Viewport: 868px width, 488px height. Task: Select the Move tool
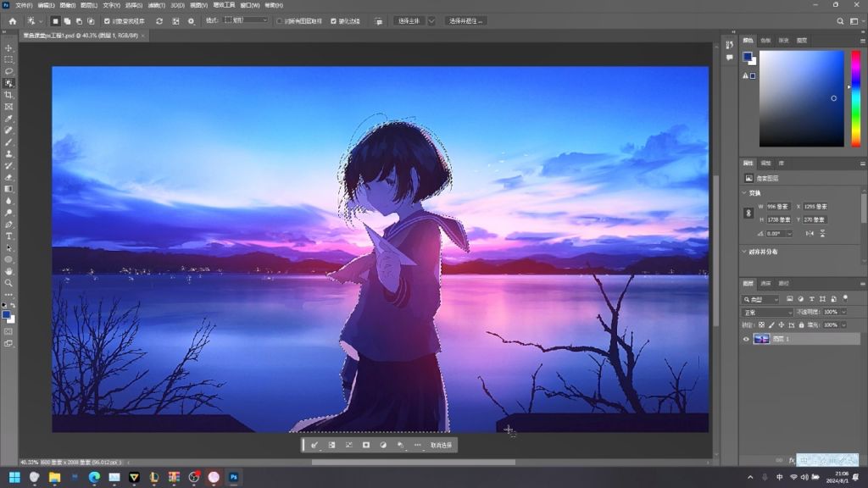(8, 48)
